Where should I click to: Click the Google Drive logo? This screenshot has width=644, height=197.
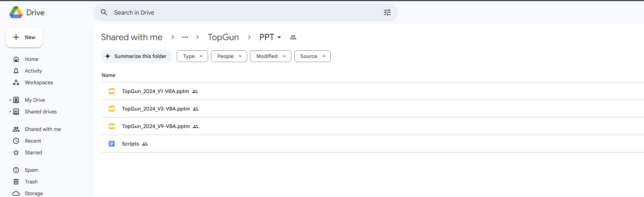[16, 12]
